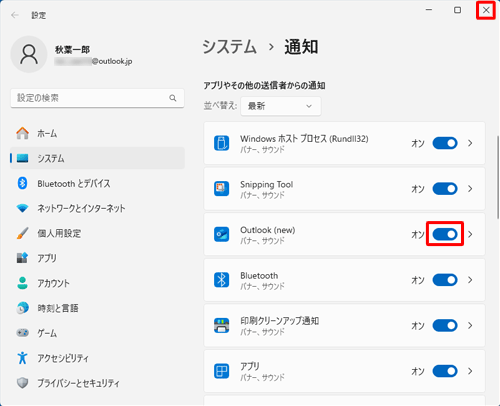Click the 個人用設定 paintbrush icon
500x406 pixels.
click(22, 233)
